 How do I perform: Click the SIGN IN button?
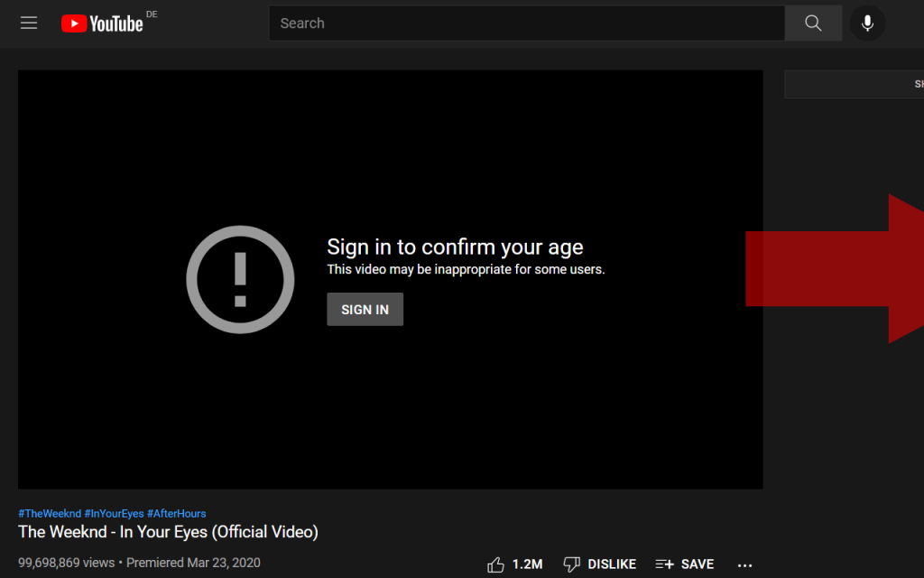(365, 309)
